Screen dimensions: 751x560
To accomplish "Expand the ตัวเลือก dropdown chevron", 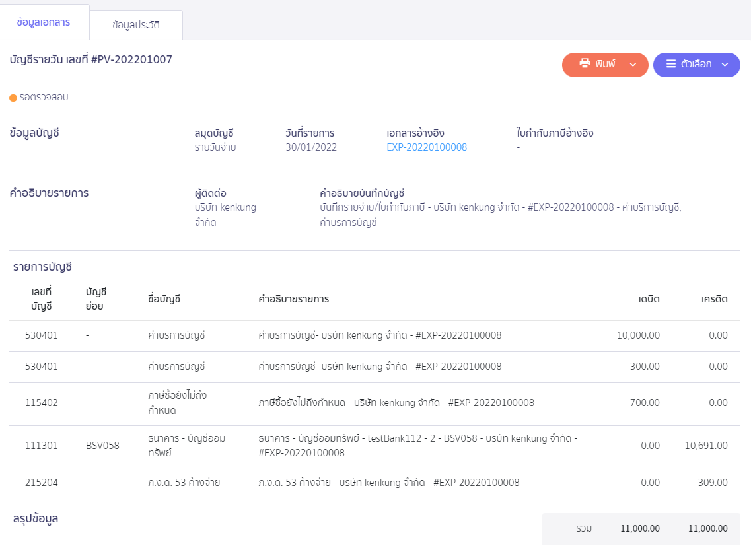I will [x=725, y=65].
